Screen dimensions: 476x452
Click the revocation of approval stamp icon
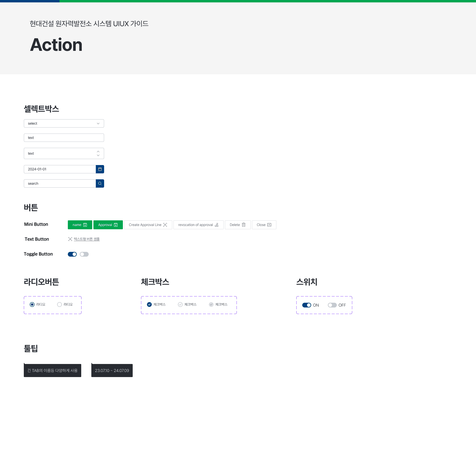click(x=217, y=225)
